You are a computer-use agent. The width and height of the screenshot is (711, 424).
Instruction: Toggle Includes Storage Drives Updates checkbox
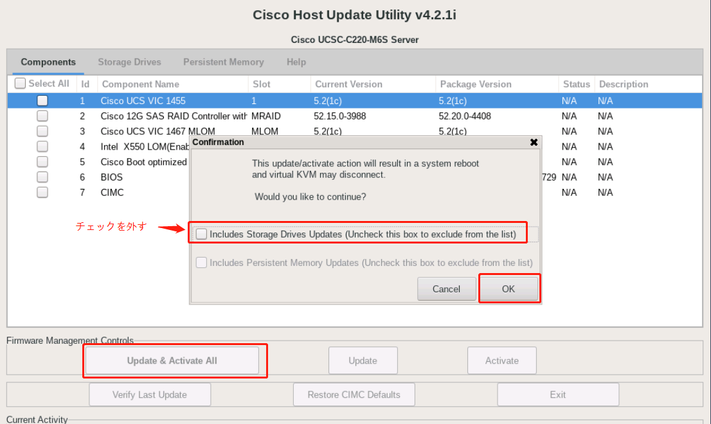pyautogui.click(x=201, y=234)
